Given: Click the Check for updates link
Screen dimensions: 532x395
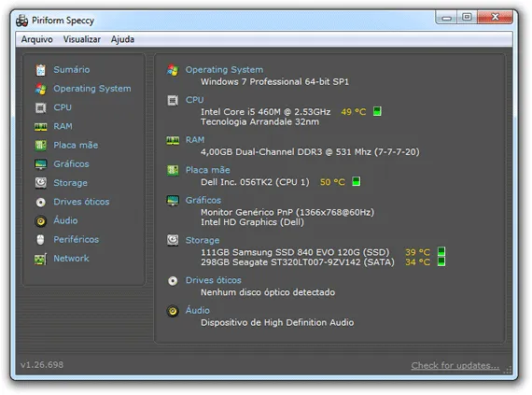Looking at the screenshot, I should click(455, 365).
